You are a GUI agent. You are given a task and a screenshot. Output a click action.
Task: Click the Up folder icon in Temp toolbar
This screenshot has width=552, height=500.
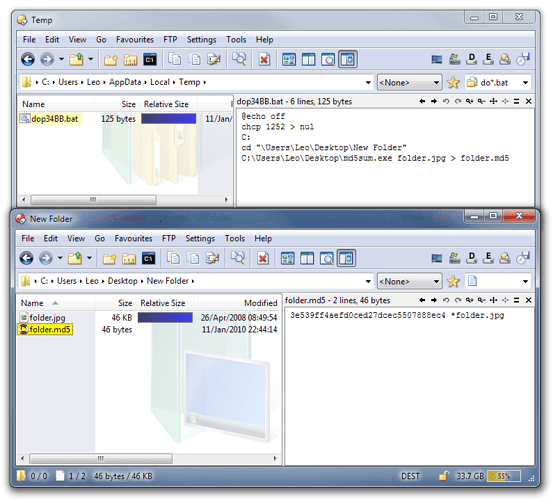click(76, 60)
